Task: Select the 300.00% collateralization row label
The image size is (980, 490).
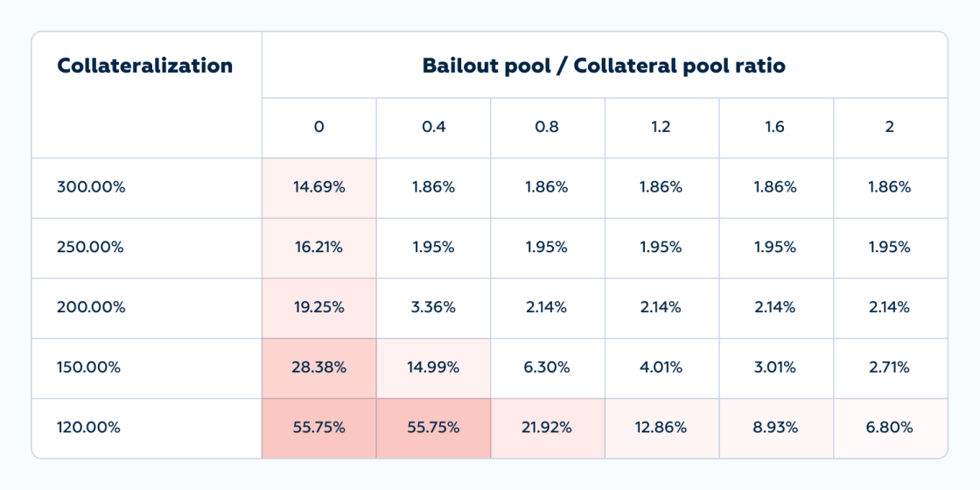Action: 91,187
